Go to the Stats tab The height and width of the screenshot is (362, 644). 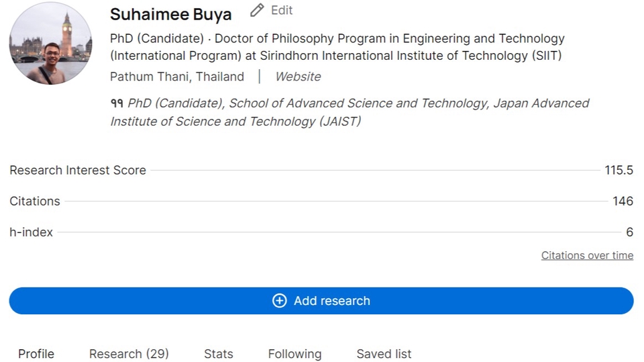tap(219, 354)
